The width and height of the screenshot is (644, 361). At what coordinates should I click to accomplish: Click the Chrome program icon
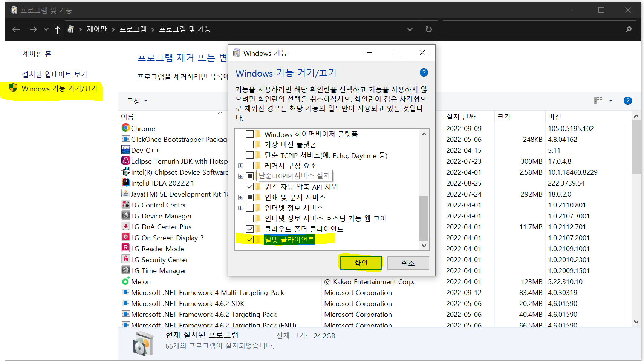tap(126, 128)
